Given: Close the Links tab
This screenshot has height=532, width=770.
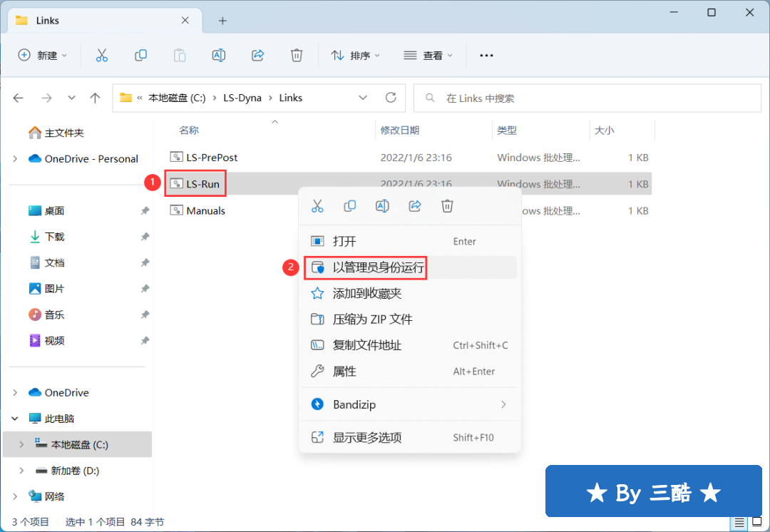Looking at the screenshot, I should [x=185, y=20].
